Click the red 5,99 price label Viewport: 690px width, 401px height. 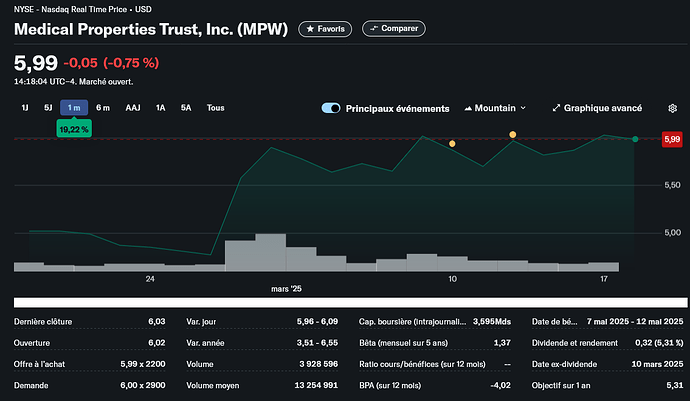click(x=672, y=140)
